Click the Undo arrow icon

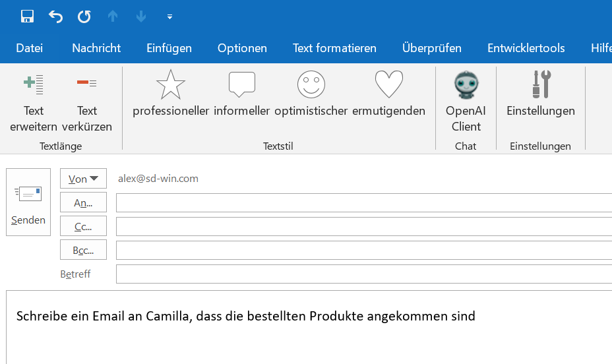coord(55,16)
